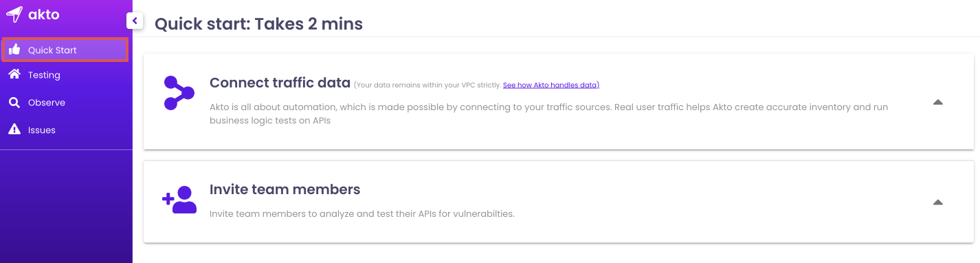980x263 pixels.
Task: Click the share-nodes Connect traffic data icon
Action: pos(179,93)
